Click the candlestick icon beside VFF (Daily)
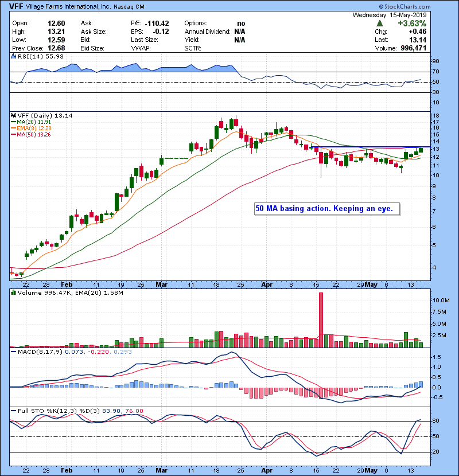The image size is (459, 476). 13,115
